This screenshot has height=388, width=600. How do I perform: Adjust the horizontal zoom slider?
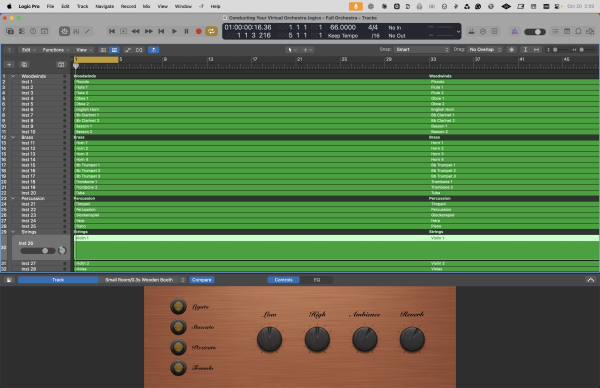tap(584, 50)
